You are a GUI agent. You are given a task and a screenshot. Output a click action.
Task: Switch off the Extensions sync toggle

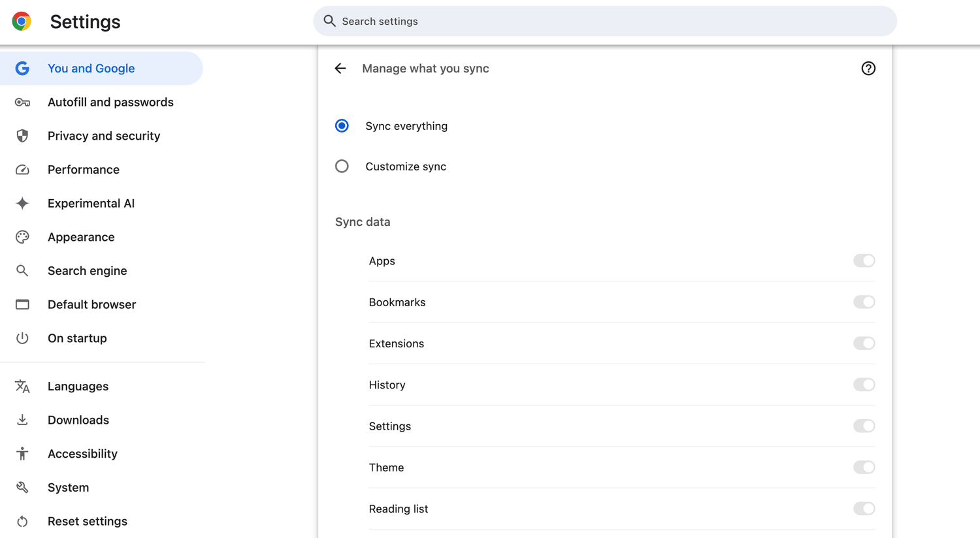[863, 343]
